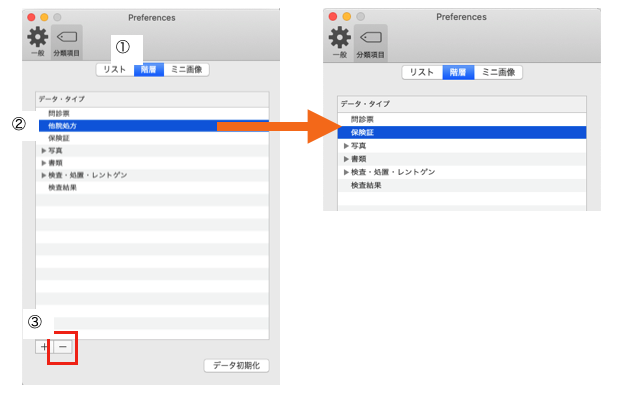This screenshot has width=618, height=402.
Task: Click 一般 gear icon in right window
Action: 341,42
